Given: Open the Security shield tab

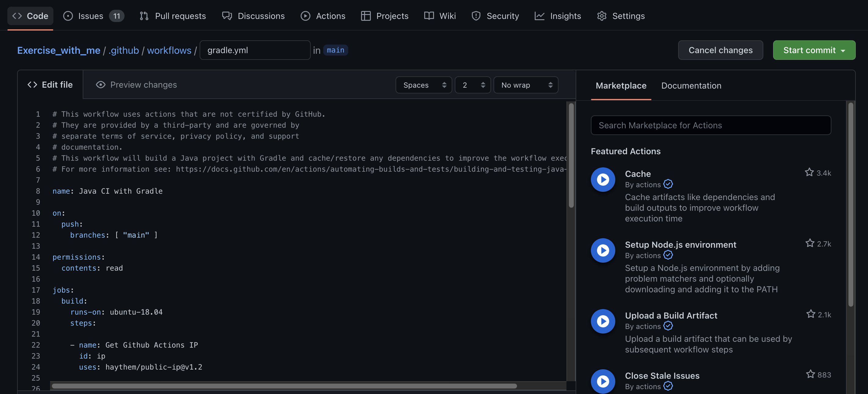Looking at the screenshot, I should click(x=495, y=16).
